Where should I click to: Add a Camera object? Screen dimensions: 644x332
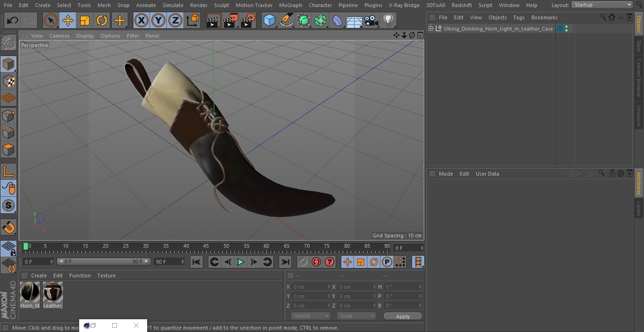[x=372, y=20]
